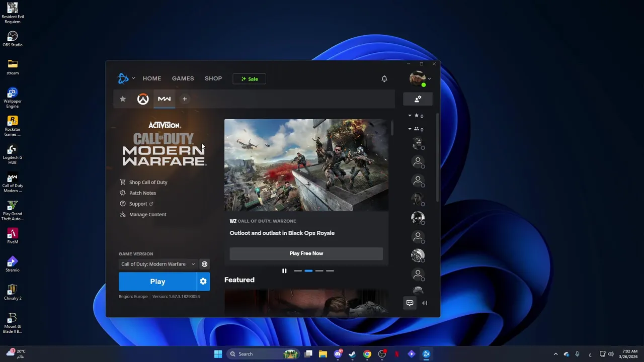Click Play Free Now button
Screen dimensions: 644x362
[x=306, y=253]
